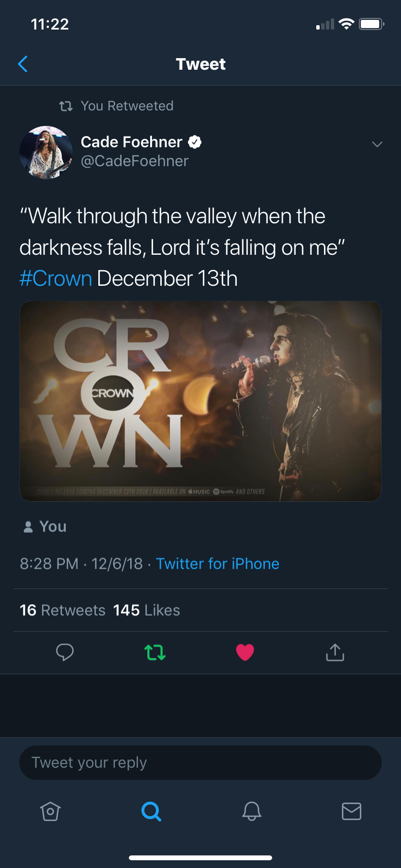Tap the back arrow in header

click(x=23, y=64)
